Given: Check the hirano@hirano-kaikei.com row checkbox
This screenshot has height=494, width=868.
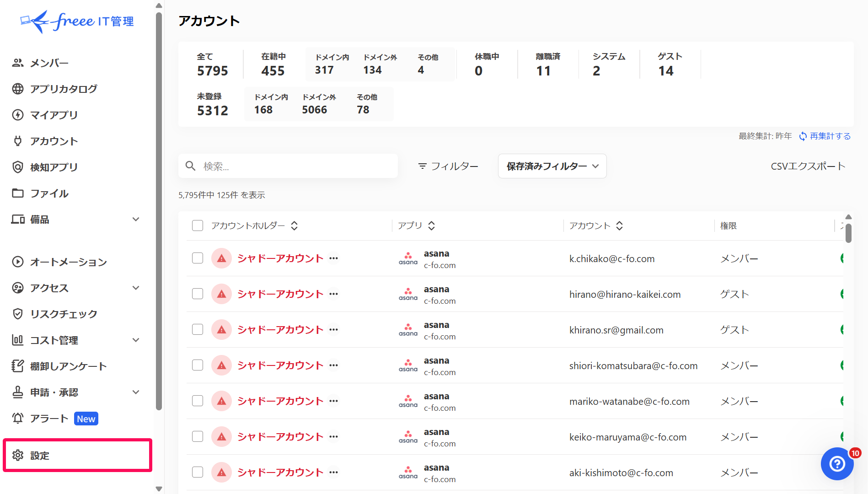Looking at the screenshot, I should tap(198, 294).
